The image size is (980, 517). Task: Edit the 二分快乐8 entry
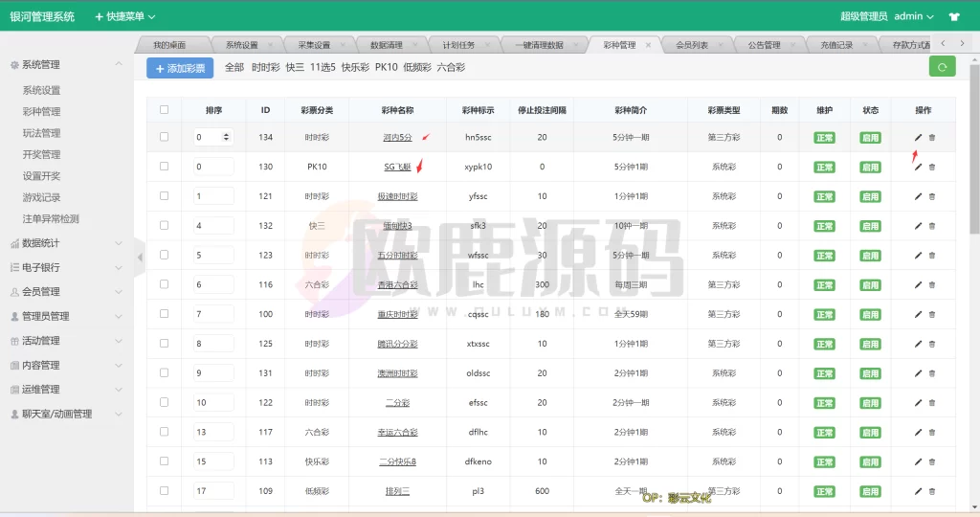[x=918, y=461]
